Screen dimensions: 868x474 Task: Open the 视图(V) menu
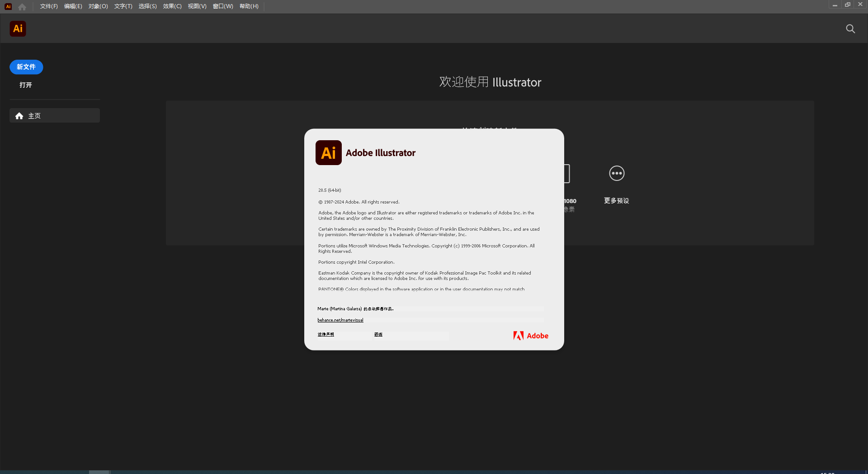(197, 6)
